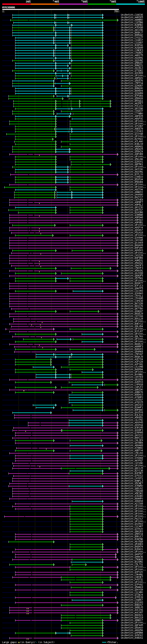
Task: Click the cyan ~100% identity legend segment
Action: click(x=130, y=4)
